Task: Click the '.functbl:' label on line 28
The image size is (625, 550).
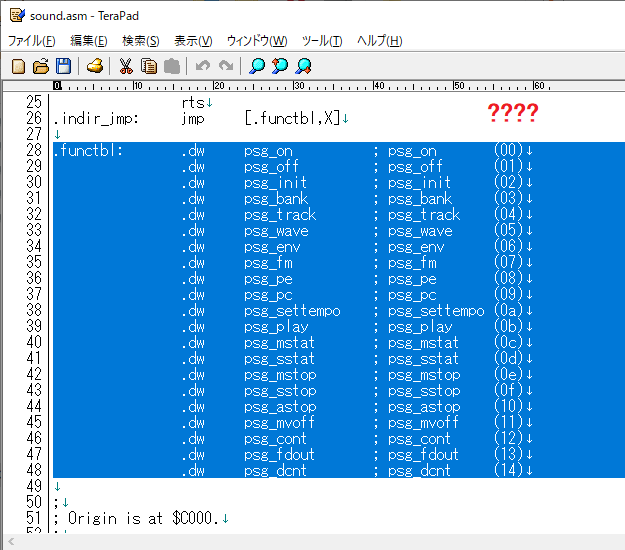Action: coord(88,151)
